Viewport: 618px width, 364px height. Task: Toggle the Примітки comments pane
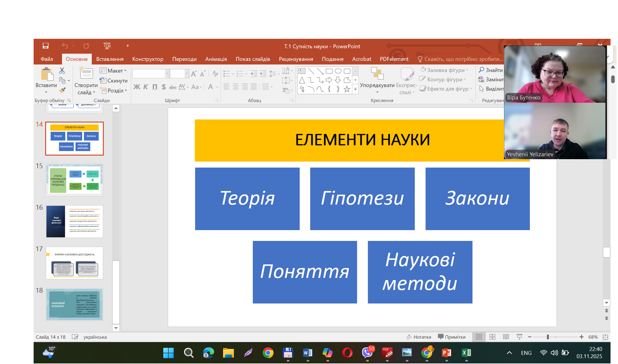pyautogui.click(x=452, y=337)
